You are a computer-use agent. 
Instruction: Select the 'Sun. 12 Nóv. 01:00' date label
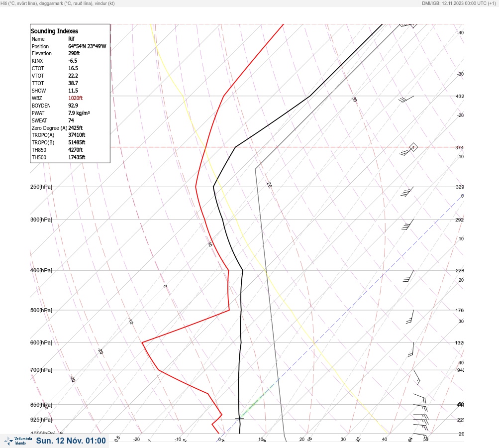tap(71, 441)
